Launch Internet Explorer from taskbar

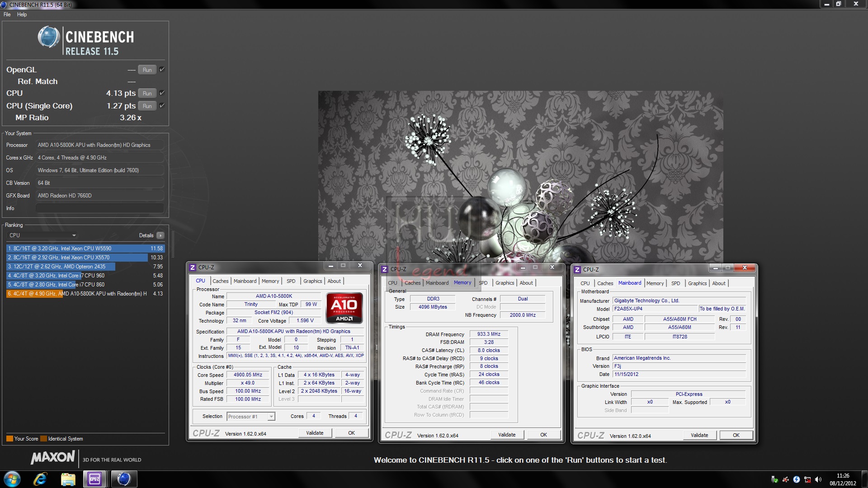point(40,479)
